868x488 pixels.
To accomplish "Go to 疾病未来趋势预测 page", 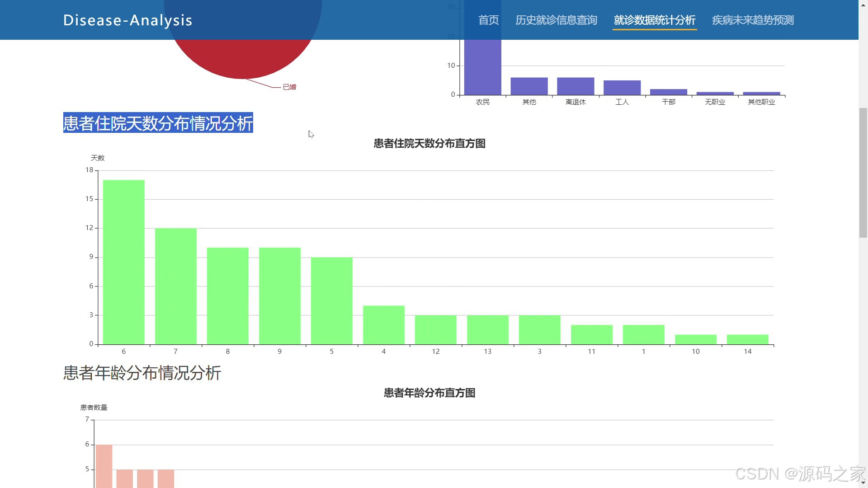I will 753,20.
